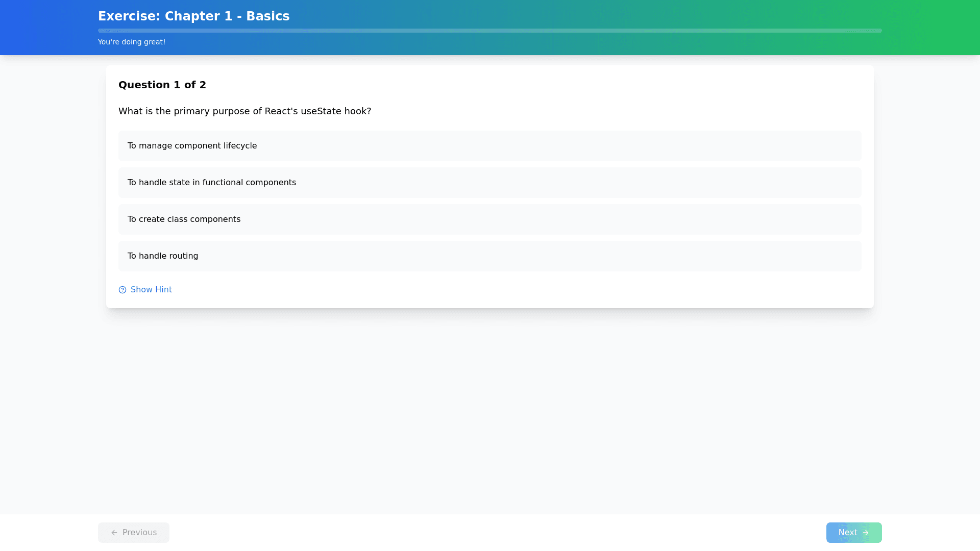Click blank page area below question card

tap(490, 408)
